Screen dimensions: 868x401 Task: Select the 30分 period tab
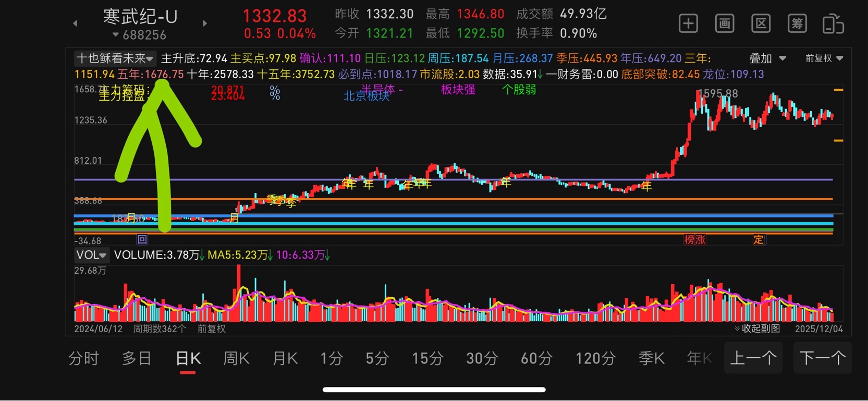tap(482, 358)
